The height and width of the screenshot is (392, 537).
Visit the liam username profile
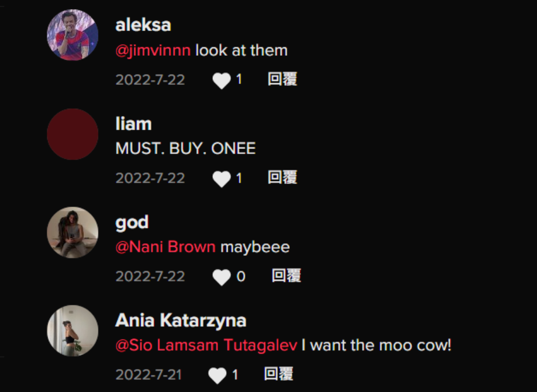tap(134, 124)
